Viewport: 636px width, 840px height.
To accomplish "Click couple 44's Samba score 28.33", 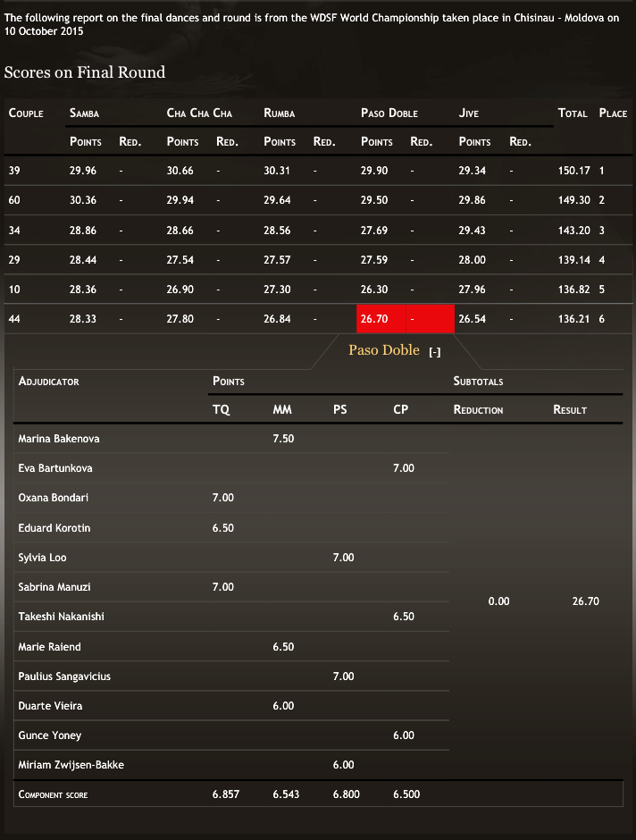I will (x=83, y=319).
